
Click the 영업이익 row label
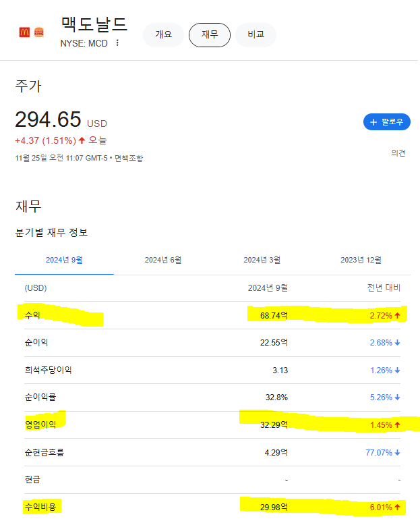[x=40, y=424]
